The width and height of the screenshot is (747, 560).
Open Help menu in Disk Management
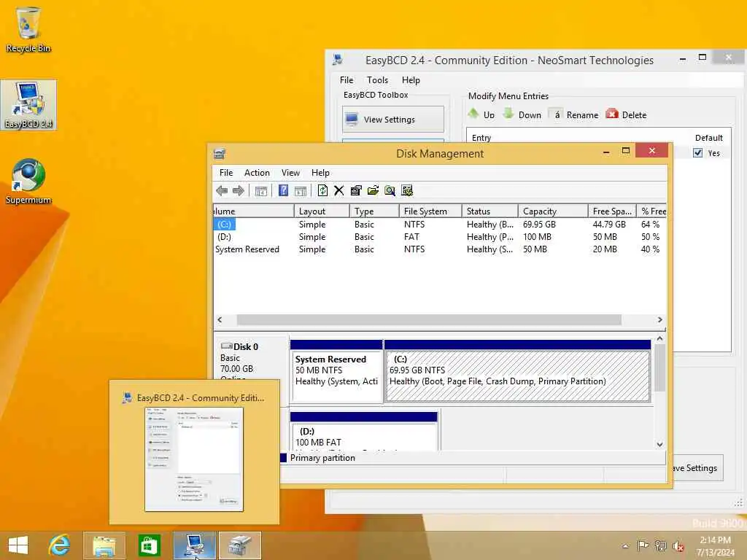click(320, 173)
